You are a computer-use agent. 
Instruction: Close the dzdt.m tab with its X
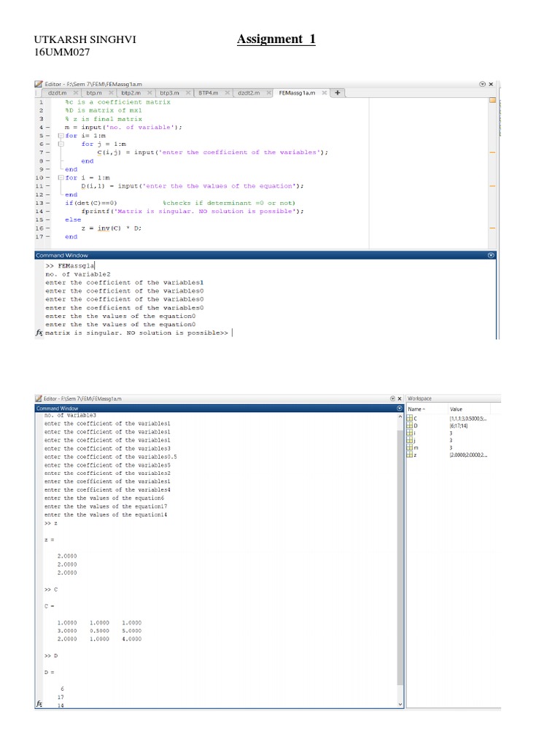click(x=76, y=93)
